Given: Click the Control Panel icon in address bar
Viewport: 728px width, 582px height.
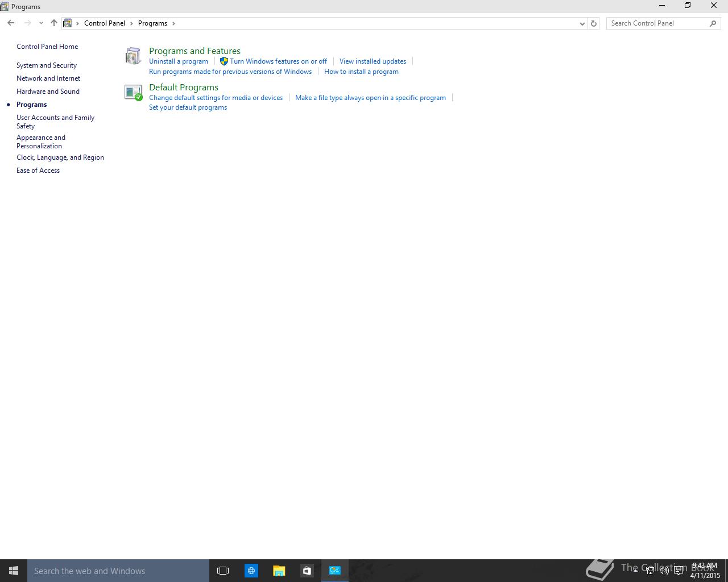Looking at the screenshot, I should tap(68, 23).
